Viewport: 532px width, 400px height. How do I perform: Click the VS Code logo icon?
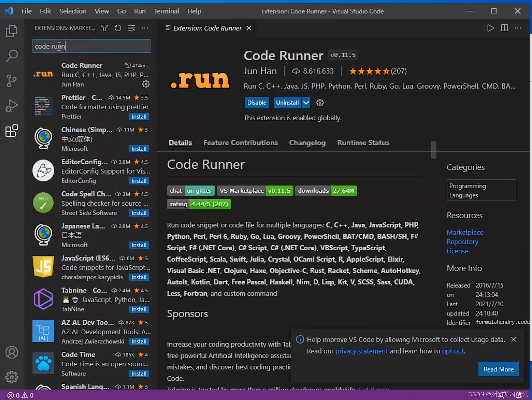point(9,11)
